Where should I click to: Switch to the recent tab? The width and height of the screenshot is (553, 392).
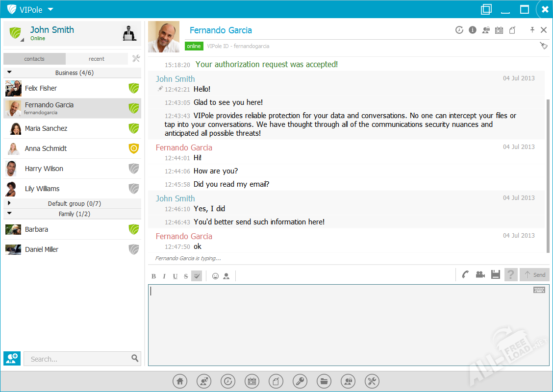tap(96, 59)
